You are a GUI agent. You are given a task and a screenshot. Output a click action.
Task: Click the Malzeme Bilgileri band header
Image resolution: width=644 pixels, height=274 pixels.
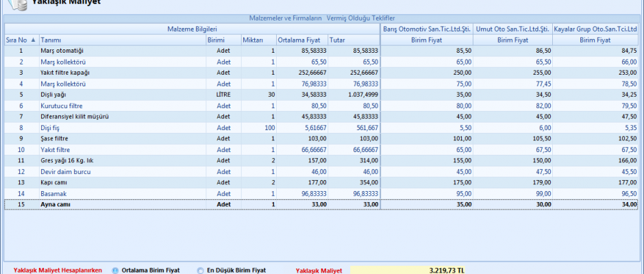click(x=192, y=29)
